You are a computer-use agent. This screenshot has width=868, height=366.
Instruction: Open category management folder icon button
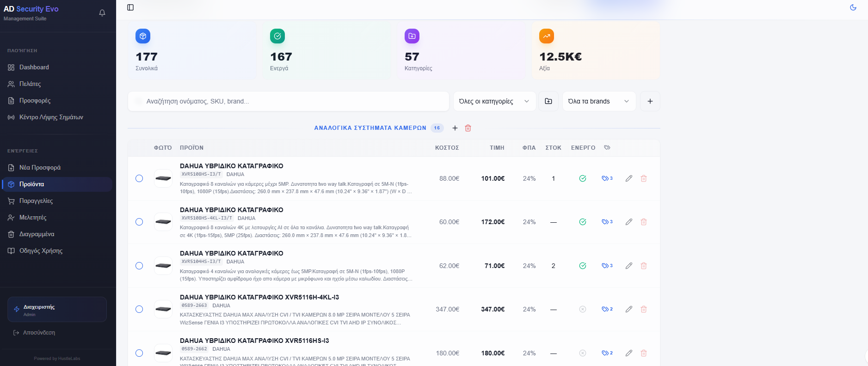(548, 101)
